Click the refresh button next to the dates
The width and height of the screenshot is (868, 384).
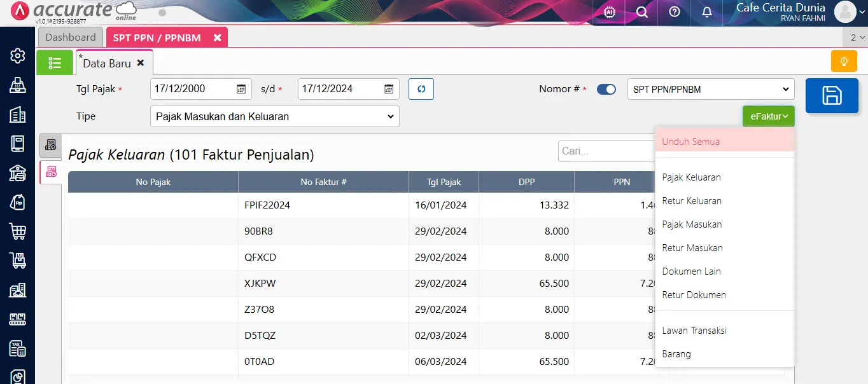[x=421, y=89]
